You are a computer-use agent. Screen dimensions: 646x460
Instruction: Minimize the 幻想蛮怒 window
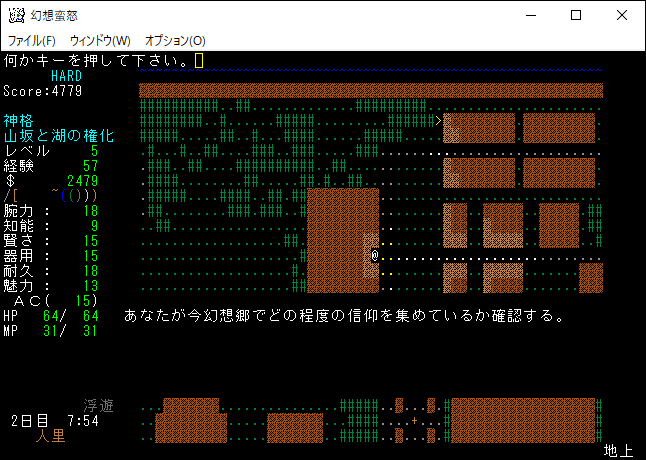pyautogui.click(x=530, y=15)
